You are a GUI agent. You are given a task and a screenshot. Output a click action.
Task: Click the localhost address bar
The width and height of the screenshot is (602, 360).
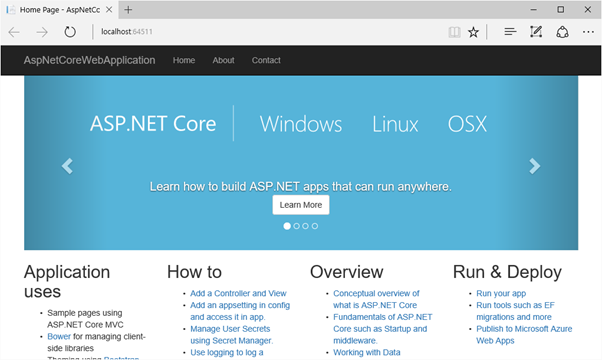[269, 32]
